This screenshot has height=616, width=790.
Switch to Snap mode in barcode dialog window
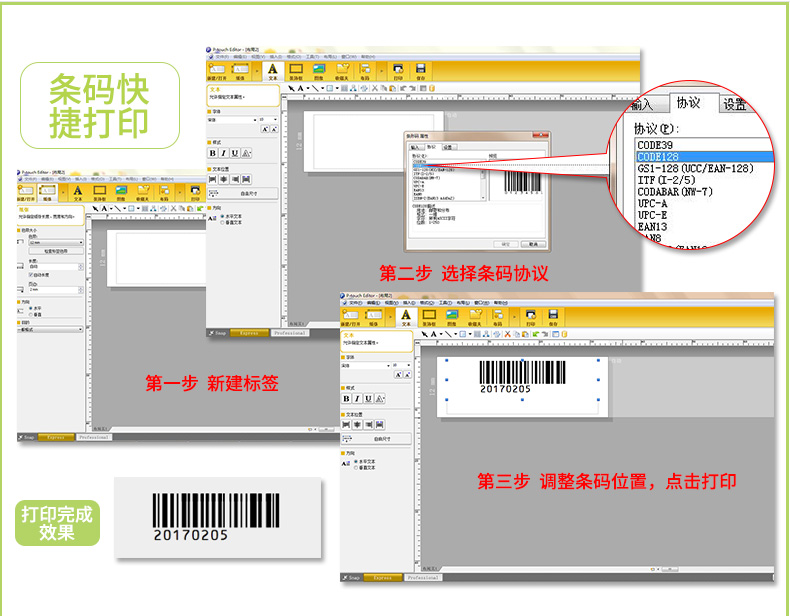tap(218, 333)
